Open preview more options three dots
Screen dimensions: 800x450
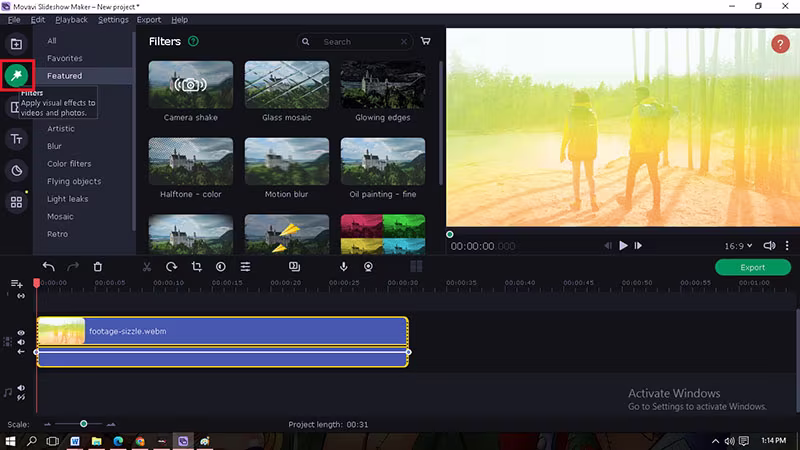coord(787,245)
